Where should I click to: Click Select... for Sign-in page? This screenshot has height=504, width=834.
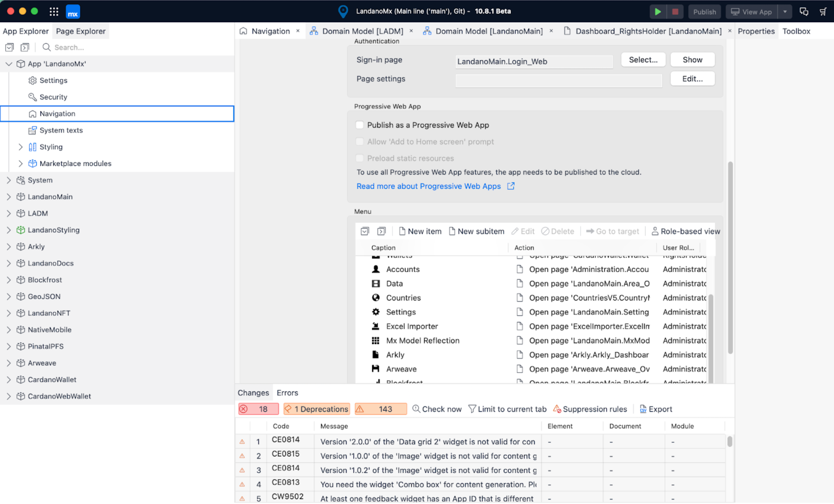(x=643, y=60)
